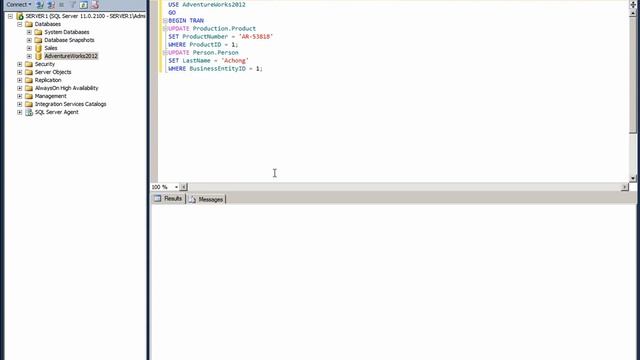Expand the Sales database node
This screenshot has height=360, width=640.
coord(29,48)
